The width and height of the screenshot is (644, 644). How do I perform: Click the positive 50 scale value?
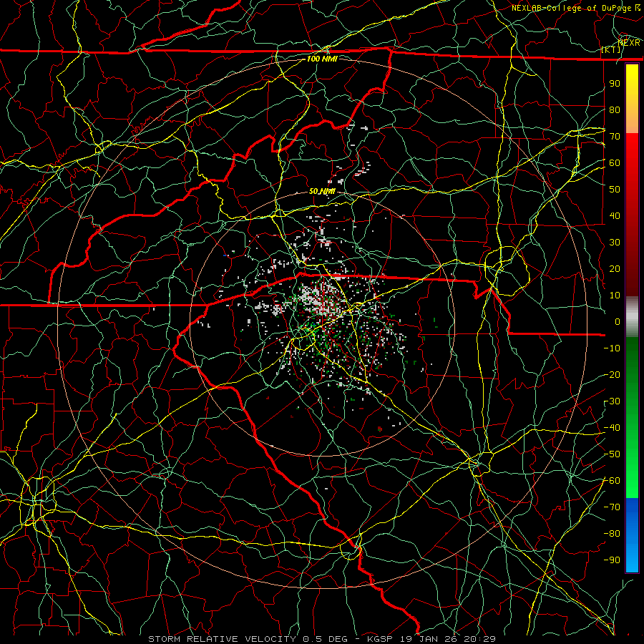615,189
